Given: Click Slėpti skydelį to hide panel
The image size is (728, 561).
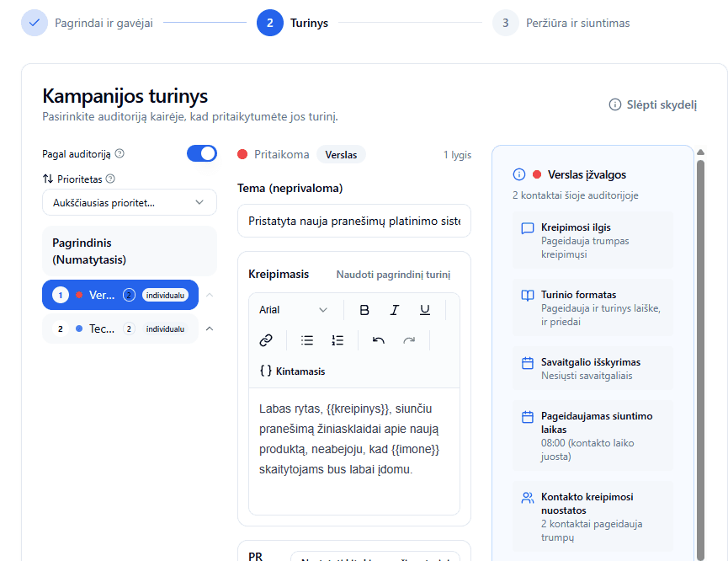Looking at the screenshot, I should 653,104.
